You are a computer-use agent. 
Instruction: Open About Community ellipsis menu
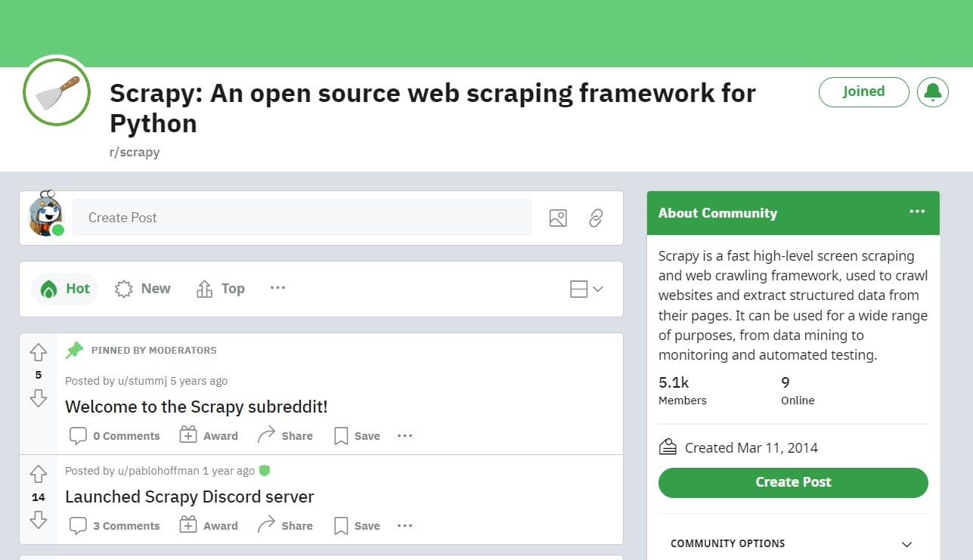click(917, 212)
